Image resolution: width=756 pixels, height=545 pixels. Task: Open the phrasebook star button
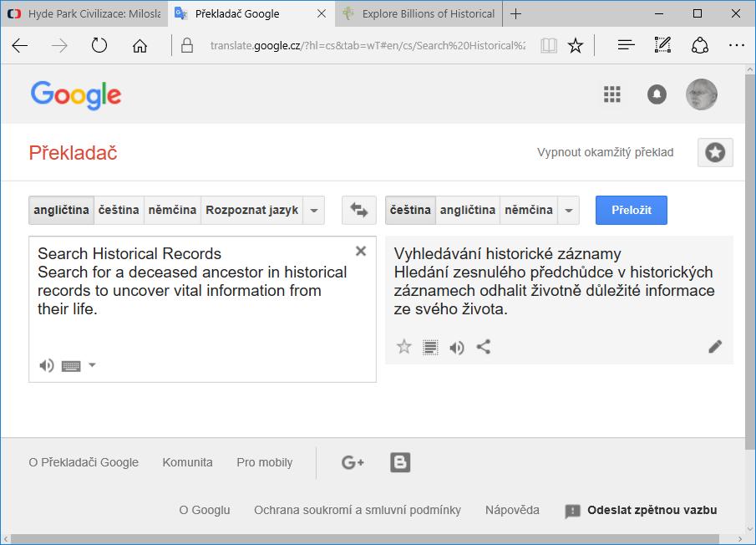click(x=715, y=152)
